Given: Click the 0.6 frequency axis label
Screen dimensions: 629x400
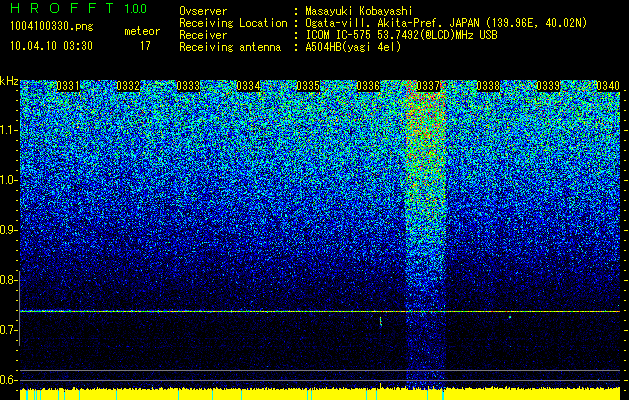Looking at the screenshot, I should 8,380.
